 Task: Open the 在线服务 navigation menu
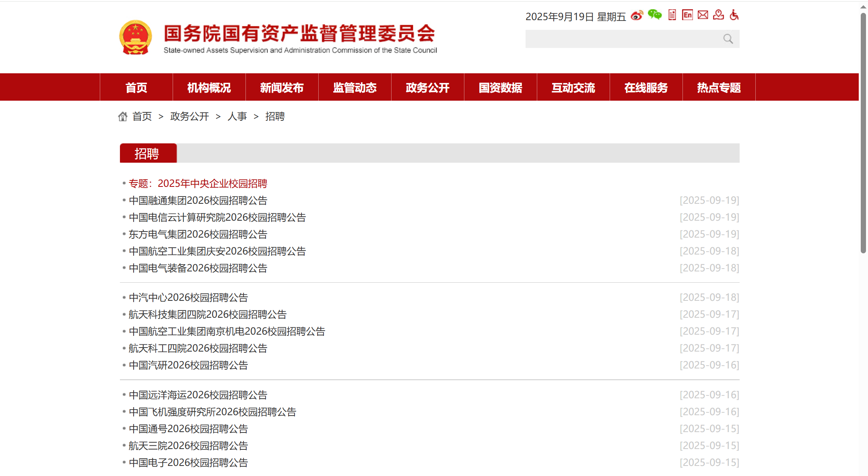[646, 87]
